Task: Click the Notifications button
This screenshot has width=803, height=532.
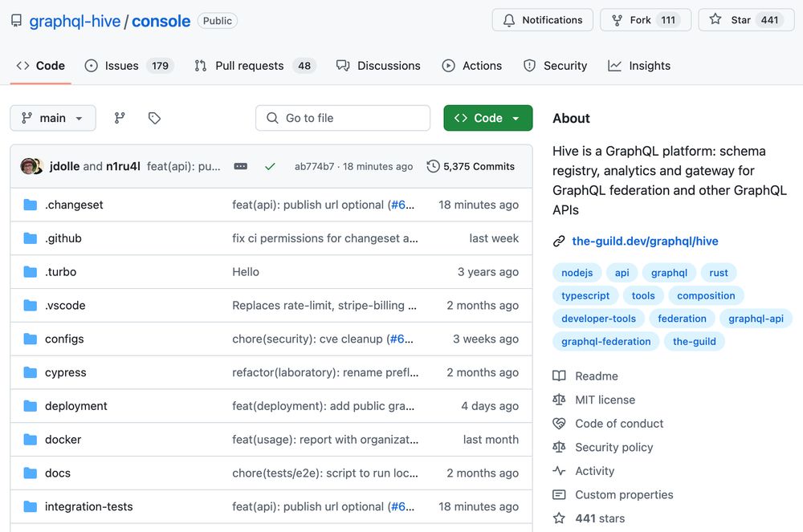Action: pyautogui.click(x=543, y=20)
